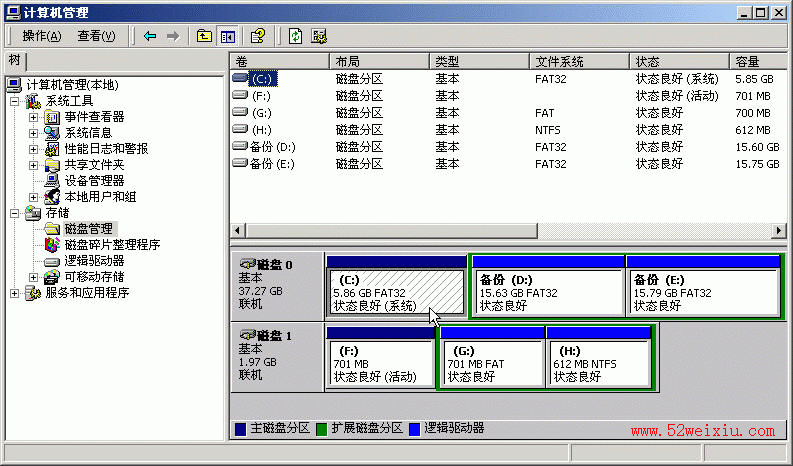This screenshot has height=466, width=793.
Task: Click the Up one level folder icon
Action: pyautogui.click(x=204, y=36)
